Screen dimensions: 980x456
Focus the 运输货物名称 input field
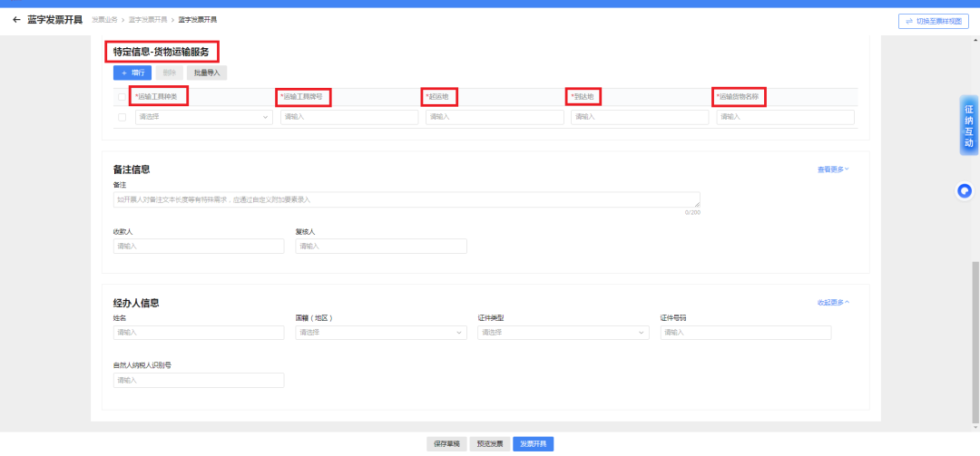click(786, 117)
